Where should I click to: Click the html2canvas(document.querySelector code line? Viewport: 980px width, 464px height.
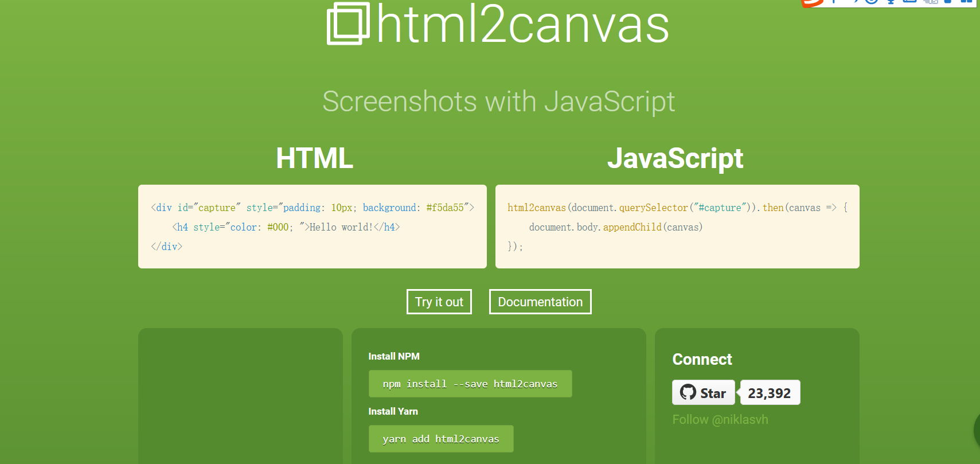(x=677, y=208)
